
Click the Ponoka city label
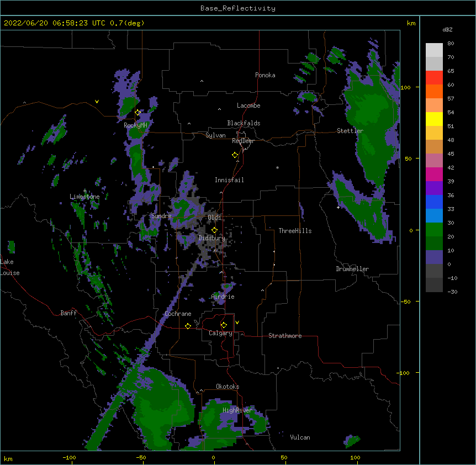coord(265,75)
